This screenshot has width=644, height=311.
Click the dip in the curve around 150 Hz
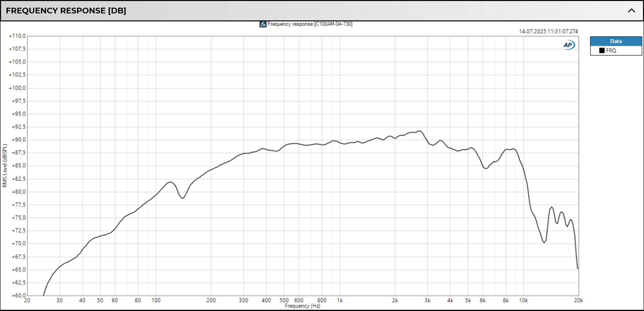pyautogui.click(x=182, y=199)
